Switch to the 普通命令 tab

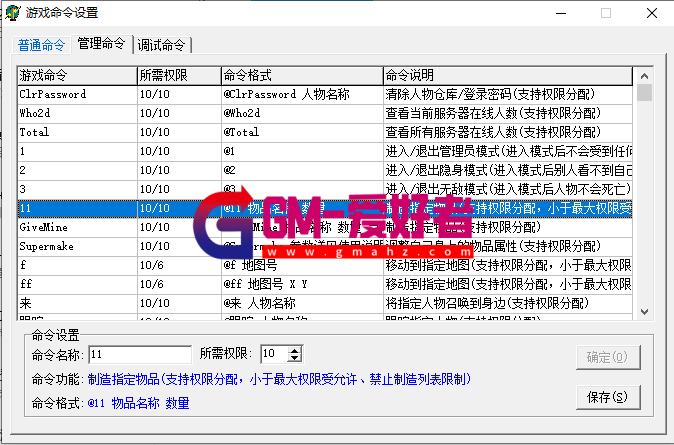(x=41, y=45)
